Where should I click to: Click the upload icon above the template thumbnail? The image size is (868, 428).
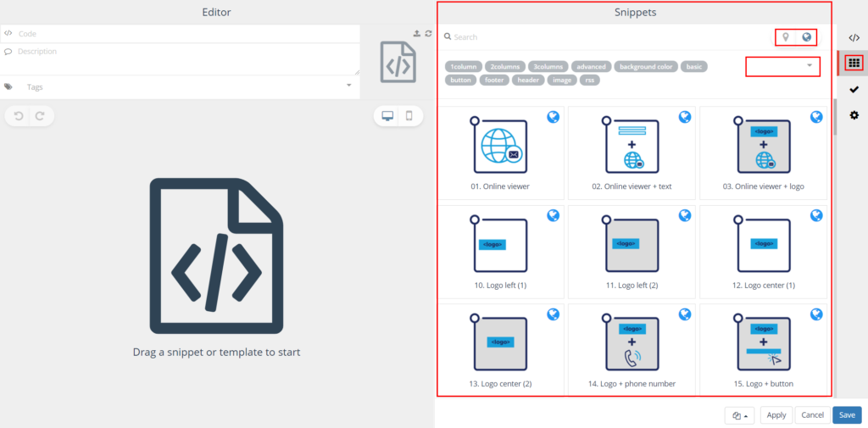pos(417,34)
